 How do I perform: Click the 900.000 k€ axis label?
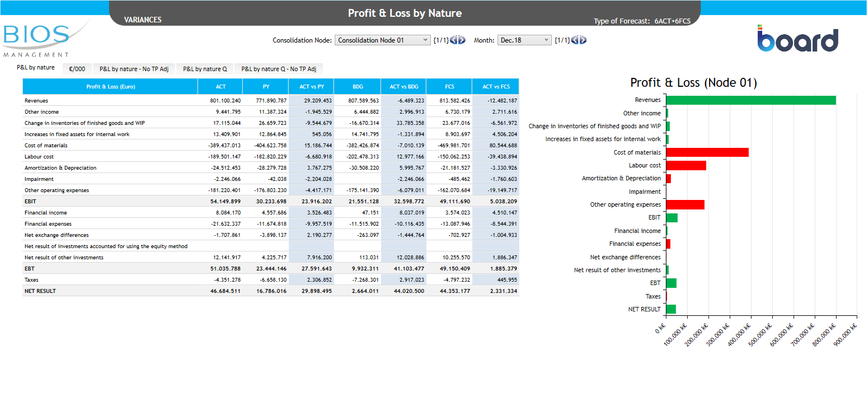(x=845, y=335)
